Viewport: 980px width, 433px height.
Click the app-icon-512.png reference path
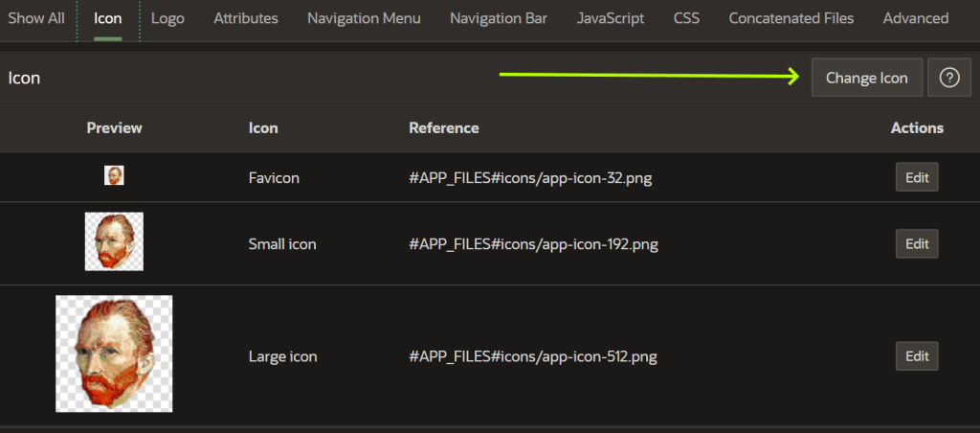533,356
